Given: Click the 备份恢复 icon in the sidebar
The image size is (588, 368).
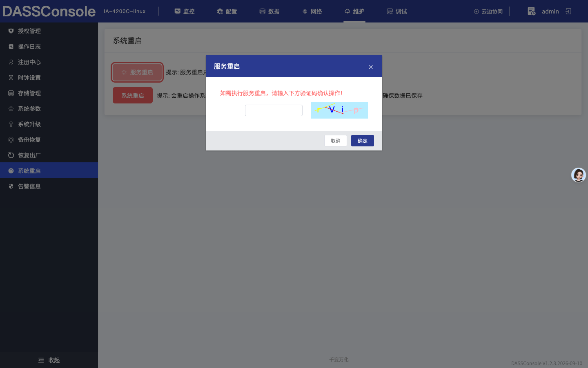Looking at the screenshot, I should pyautogui.click(x=11, y=140).
